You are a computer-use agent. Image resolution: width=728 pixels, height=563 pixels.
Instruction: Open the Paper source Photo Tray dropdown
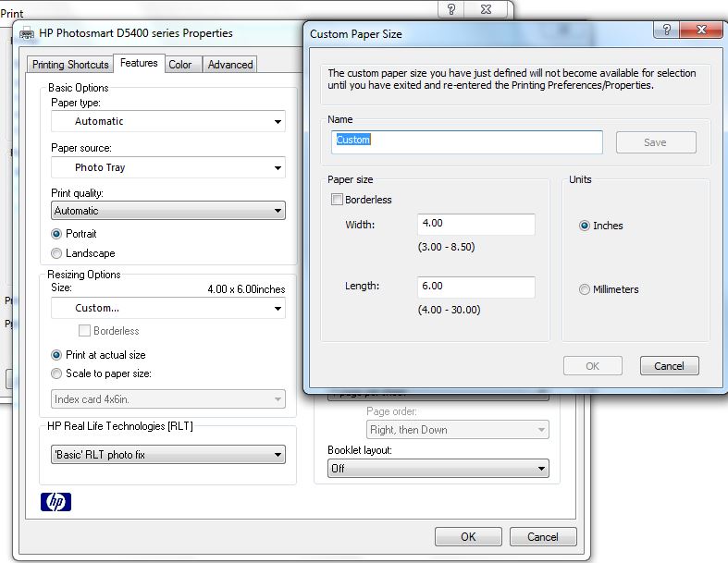(x=168, y=167)
